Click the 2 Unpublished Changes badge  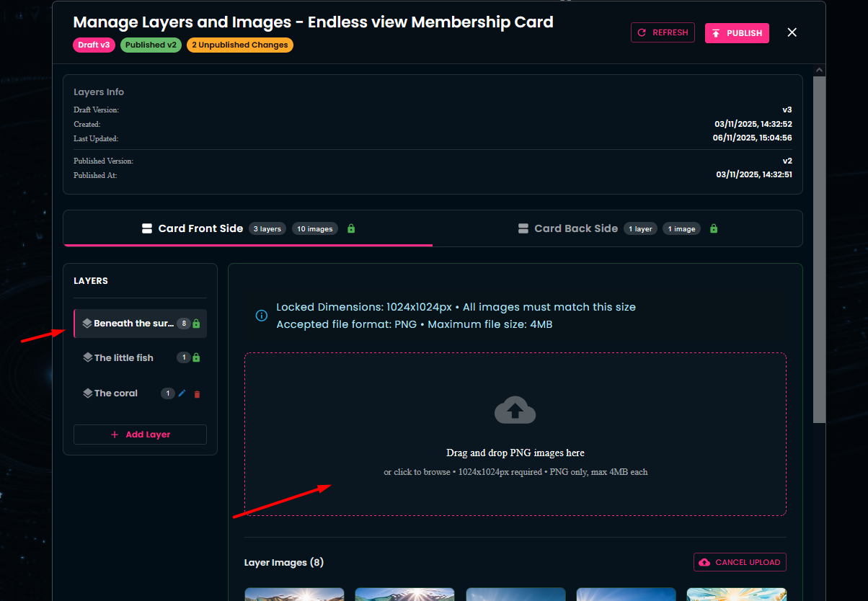(240, 45)
